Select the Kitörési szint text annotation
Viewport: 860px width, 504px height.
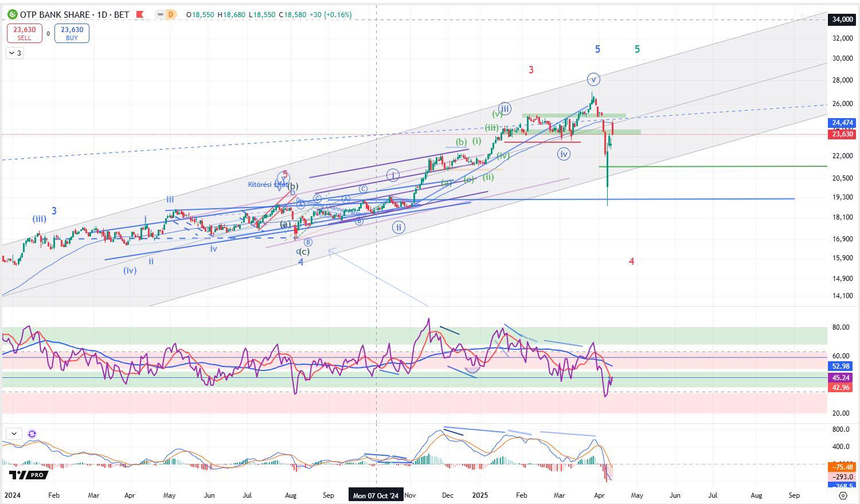267,185
